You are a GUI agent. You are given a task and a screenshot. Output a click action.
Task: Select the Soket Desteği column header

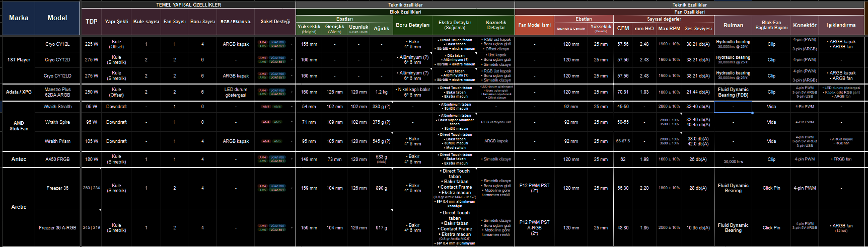click(275, 22)
